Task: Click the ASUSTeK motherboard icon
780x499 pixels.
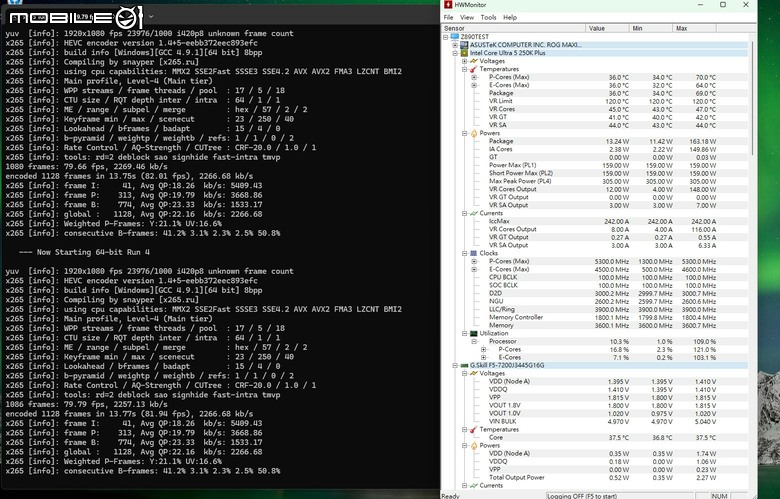Action: [464, 45]
